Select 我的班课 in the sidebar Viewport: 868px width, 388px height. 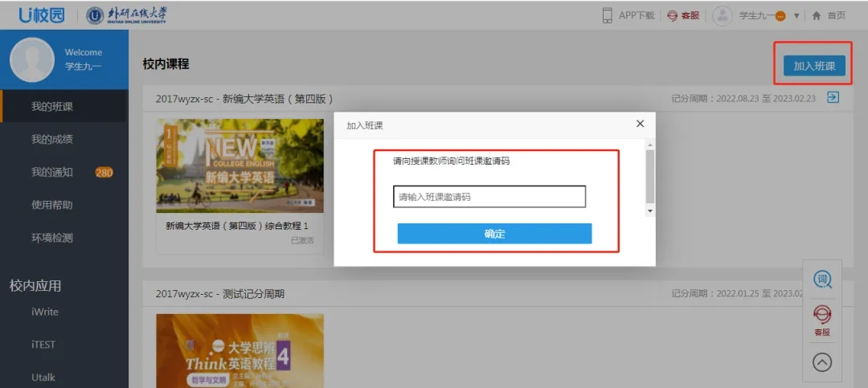[63, 106]
